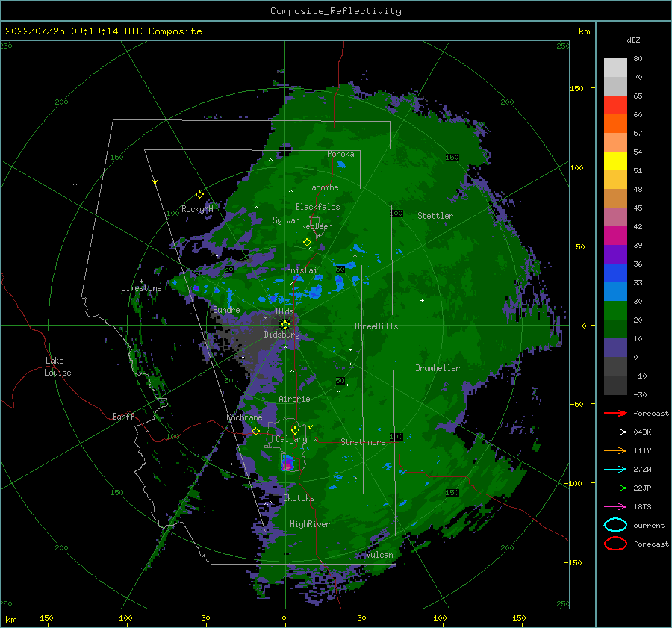Screen dimensions: 672x628
Task: Click the ThreeHills city label
Action: 376,326
